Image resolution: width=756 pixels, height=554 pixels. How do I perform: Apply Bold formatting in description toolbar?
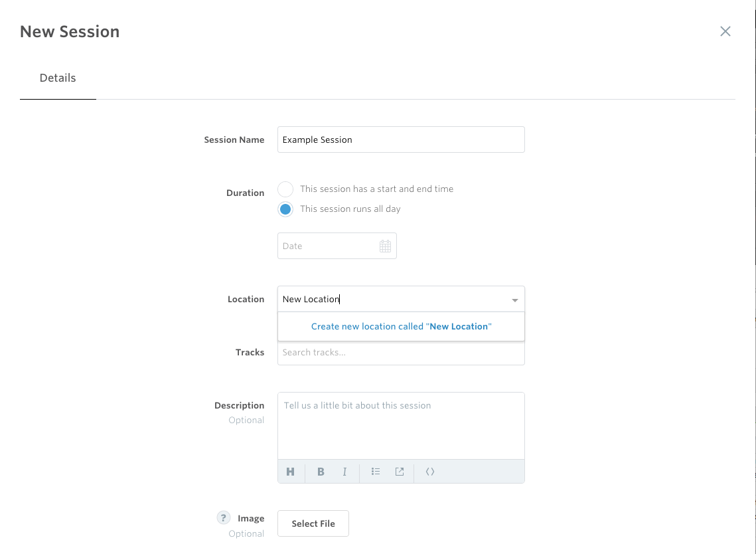pyautogui.click(x=321, y=472)
